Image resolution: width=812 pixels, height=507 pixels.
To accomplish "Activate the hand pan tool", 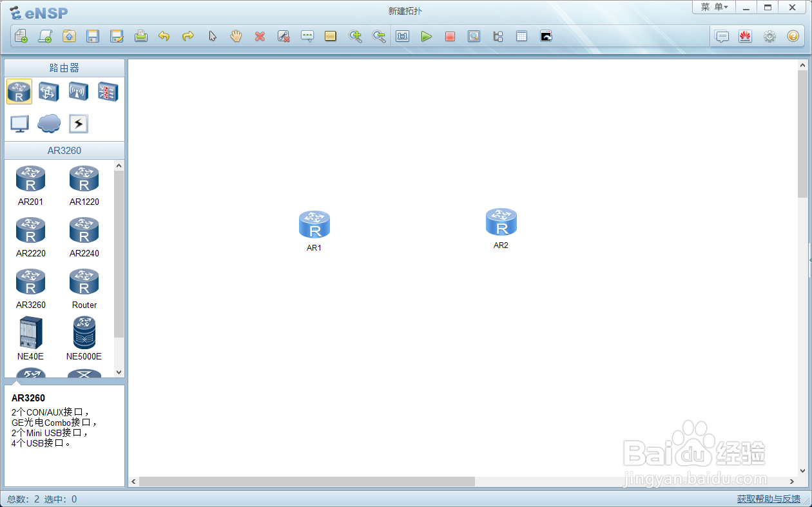I will coord(236,37).
